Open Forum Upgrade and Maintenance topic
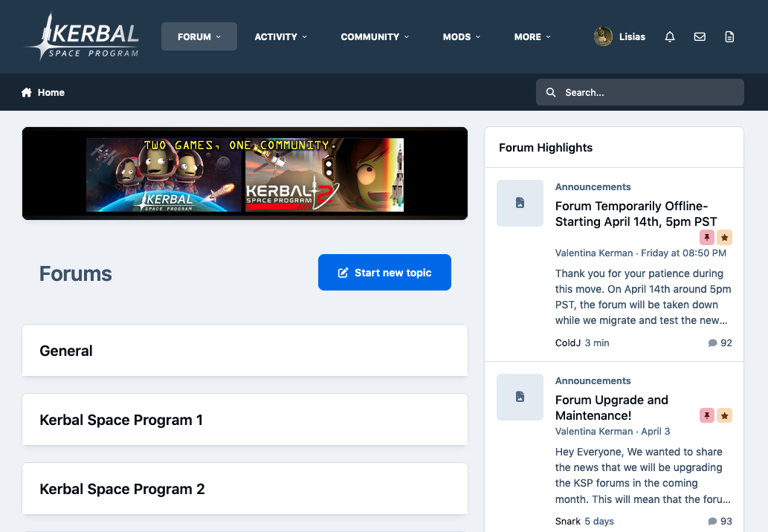Screen dimensions: 768x532 pyautogui.click(x=611, y=408)
